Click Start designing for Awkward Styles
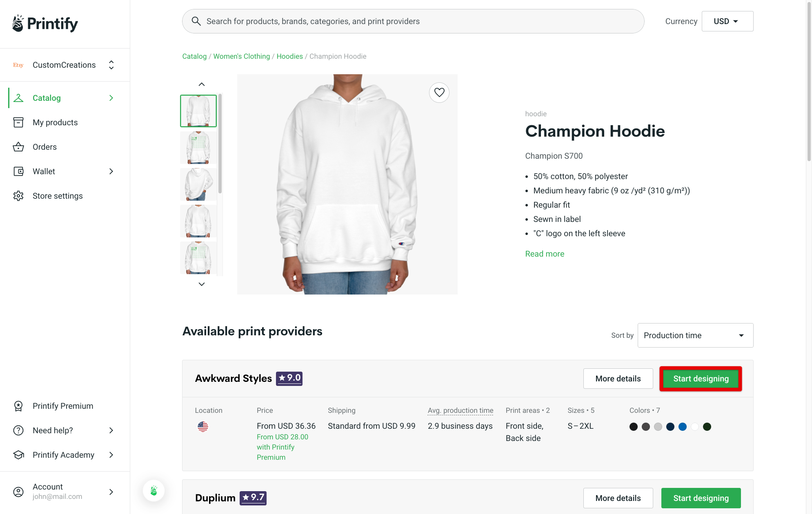The height and width of the screenshot is (514, 812). (701, 379)
